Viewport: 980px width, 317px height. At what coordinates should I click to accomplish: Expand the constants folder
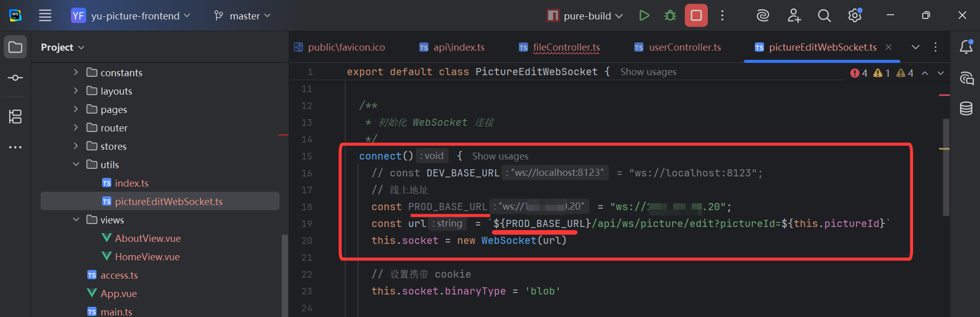coord(76,73)
